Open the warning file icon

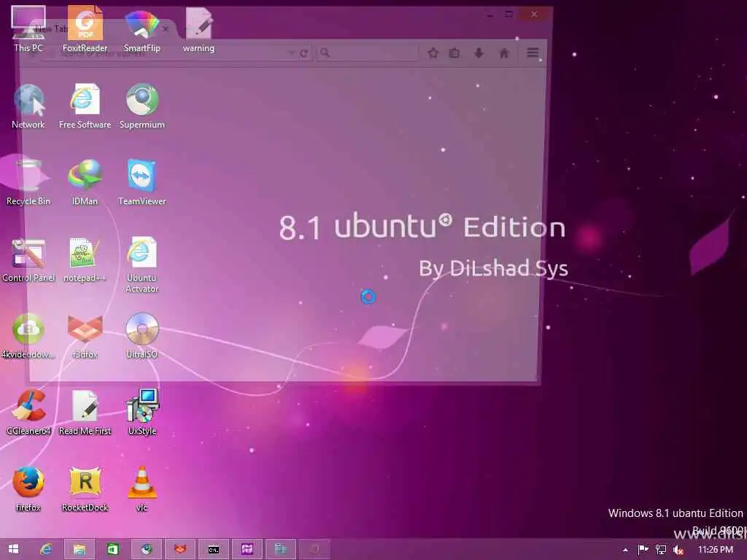click(x=198, y=29)
